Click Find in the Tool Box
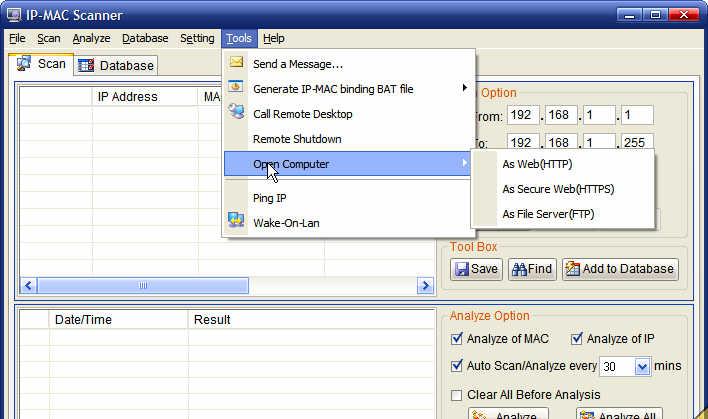 (532, 269)
